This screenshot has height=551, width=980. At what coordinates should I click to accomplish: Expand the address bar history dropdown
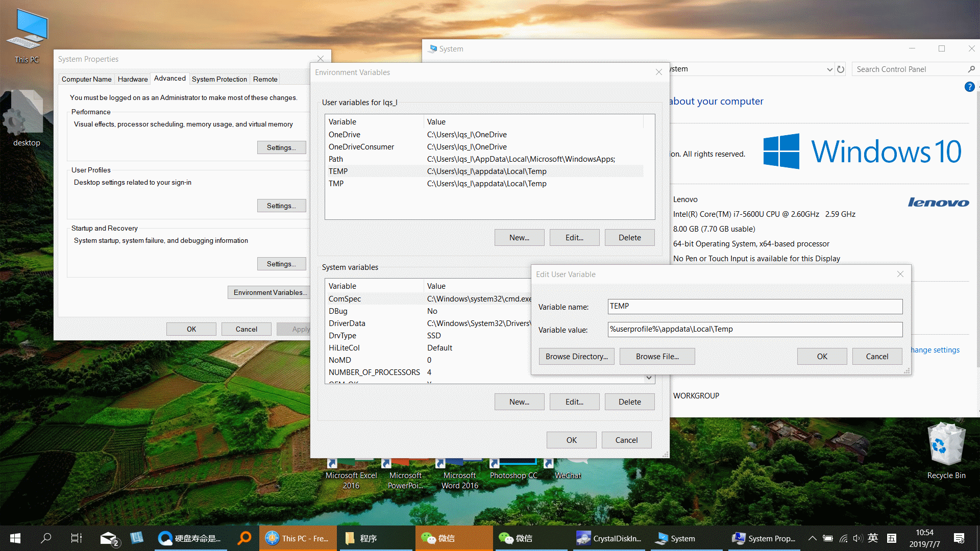pyautogui.click(x=829, y=69)
